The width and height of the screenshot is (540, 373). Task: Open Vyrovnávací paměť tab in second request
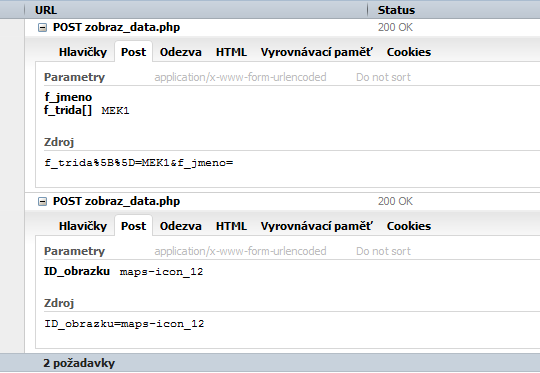click(316, 226)
